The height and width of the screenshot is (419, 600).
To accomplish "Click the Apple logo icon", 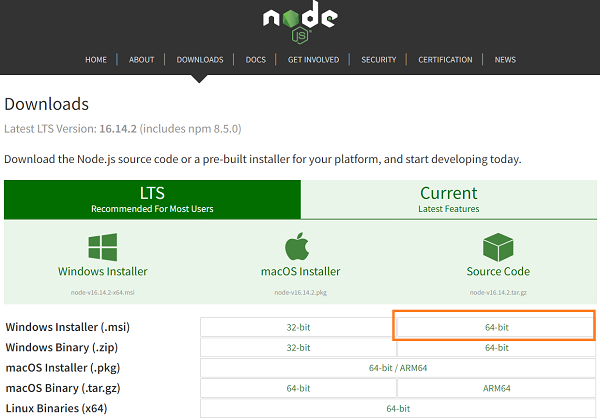I will [297, 246].
